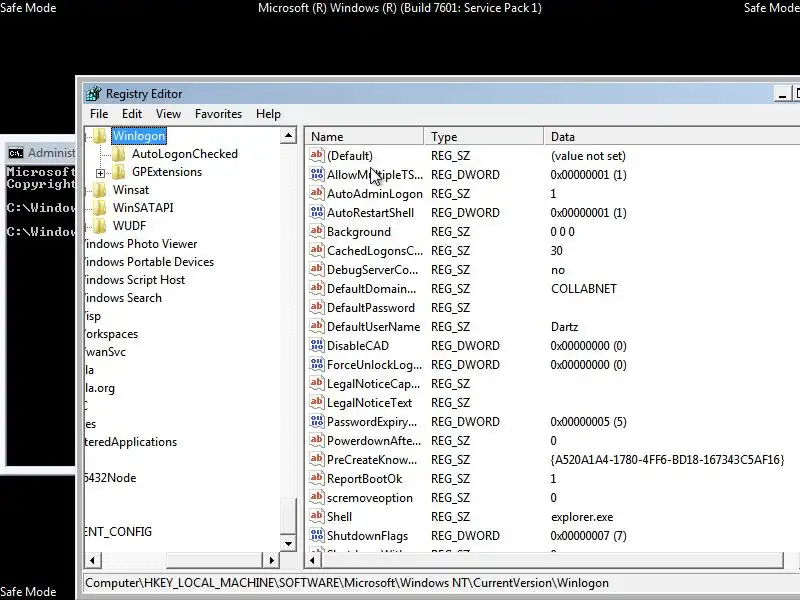The height and width of the screenshot is (600, 800).
Task: Click the DWORD icon of ForceUnlockLog...
Action: click(x=316, y=364)
